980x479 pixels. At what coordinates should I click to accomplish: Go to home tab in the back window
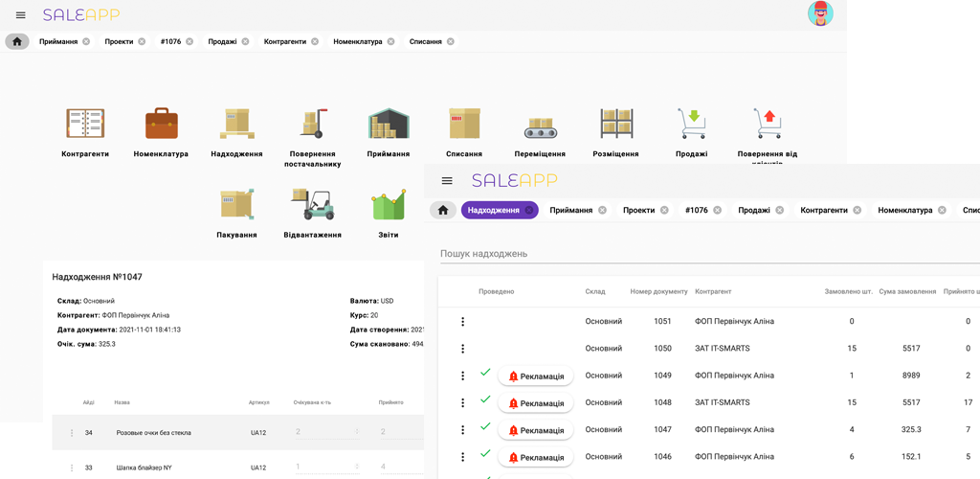point(17,42)
